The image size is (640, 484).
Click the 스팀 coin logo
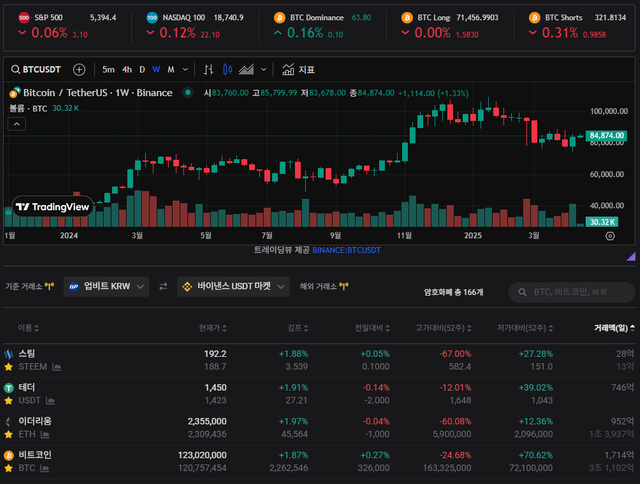9,354
